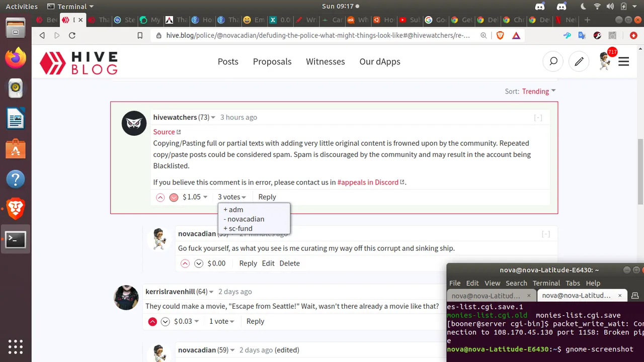Downvote the kerrislravenhill comment

(165, 322)
